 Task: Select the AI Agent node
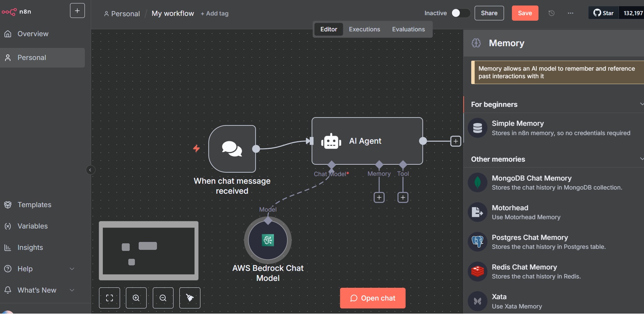click(367, 141)
